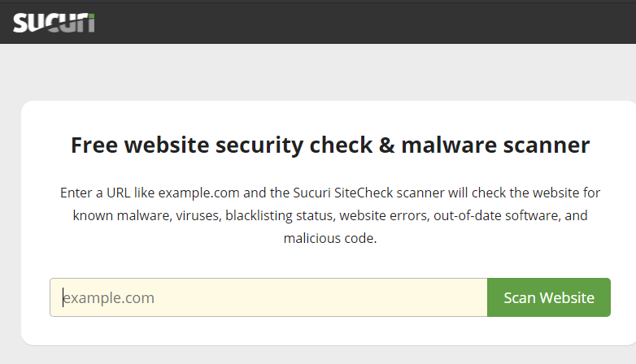Focus the example.com URL input field
This screenshot has width=636, height=364.
pyautogui.click(x=268, y=297)
